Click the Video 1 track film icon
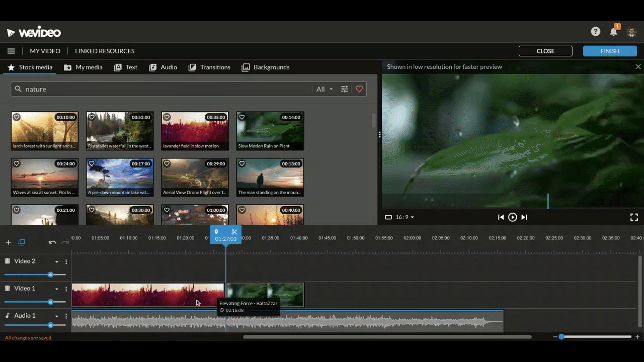 (x=8, y=288)
